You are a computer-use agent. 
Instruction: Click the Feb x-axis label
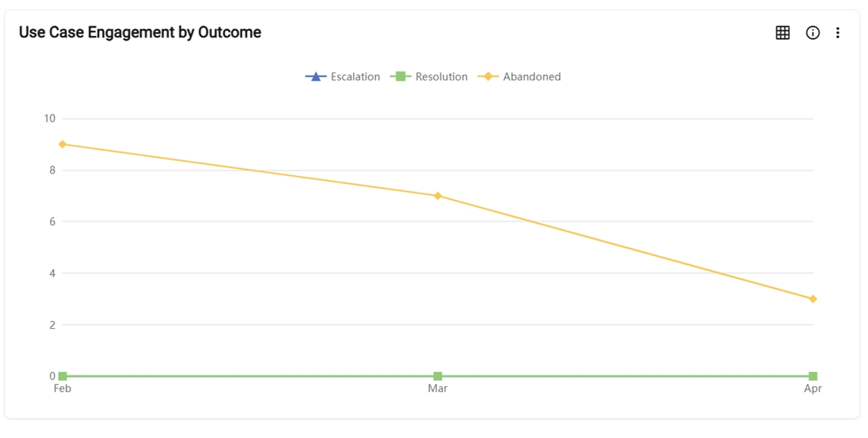pos(62,389)
